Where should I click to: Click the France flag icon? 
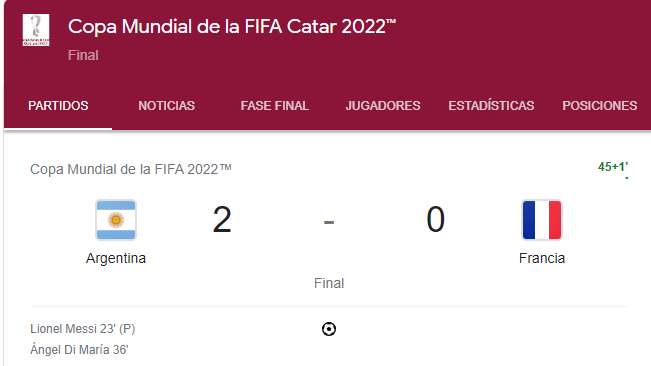[x=542, y=220]
